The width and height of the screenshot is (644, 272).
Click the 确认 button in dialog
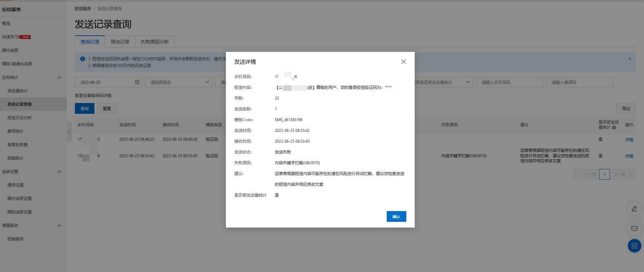(396, 216)
